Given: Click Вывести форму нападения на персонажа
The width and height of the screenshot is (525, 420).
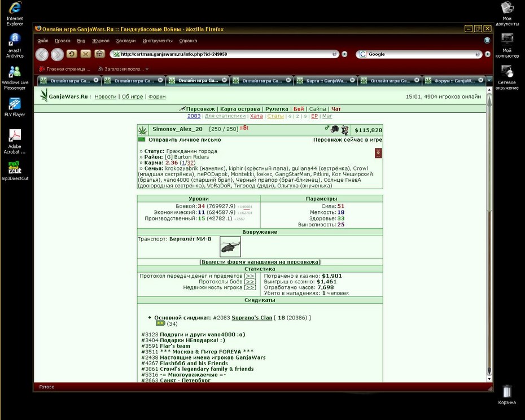Looking at the screenshot, I should [260, 262].
